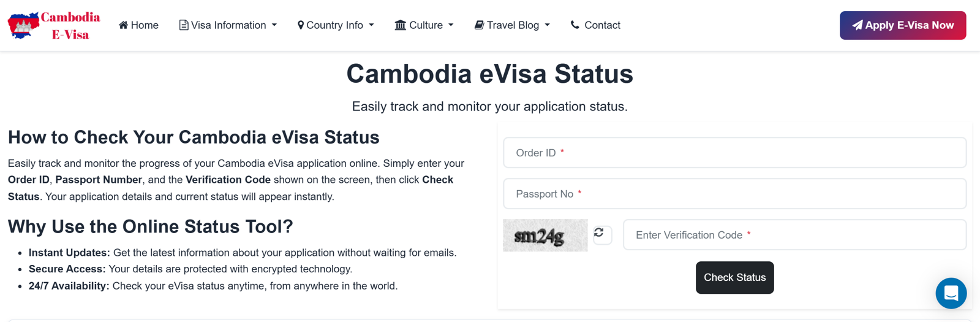The height and width of the screenshot is (322, 980).
Task: Click the Home house icon
Action: (x=123, y=25)
